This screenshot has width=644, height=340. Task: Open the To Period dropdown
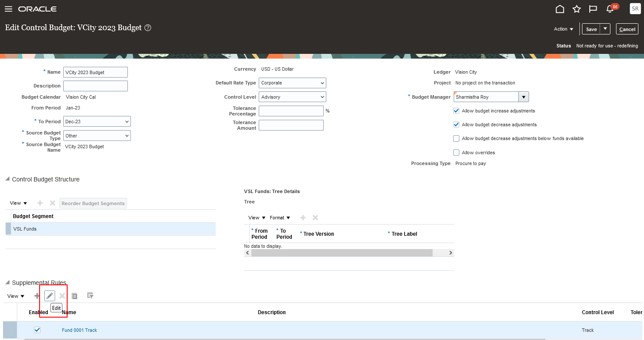point(97,122)
